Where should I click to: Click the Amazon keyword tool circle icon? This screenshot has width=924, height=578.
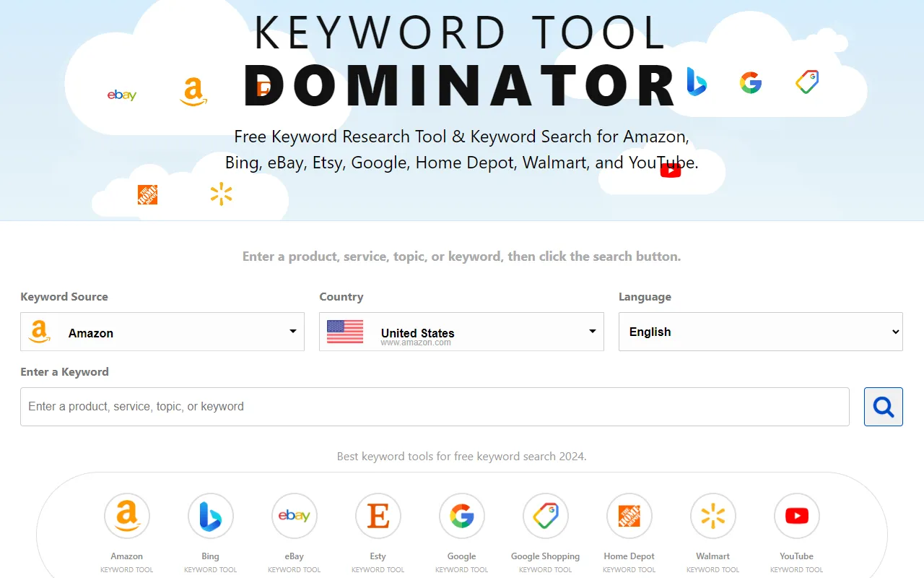[x=127, y=516]
